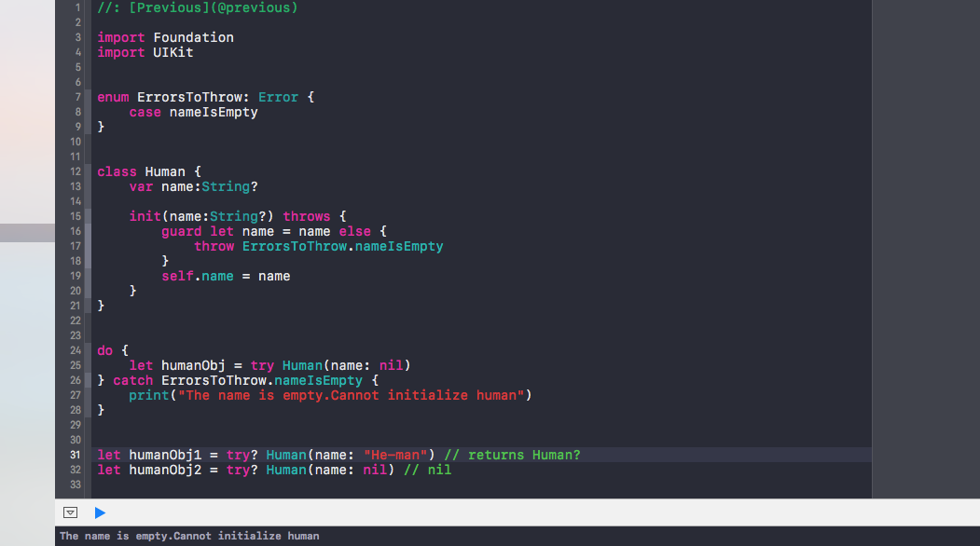Select the word 'Foundation' on line 3
Image resolution: width=980 pixels, height=546 pixels.
(x=194, y=37)
